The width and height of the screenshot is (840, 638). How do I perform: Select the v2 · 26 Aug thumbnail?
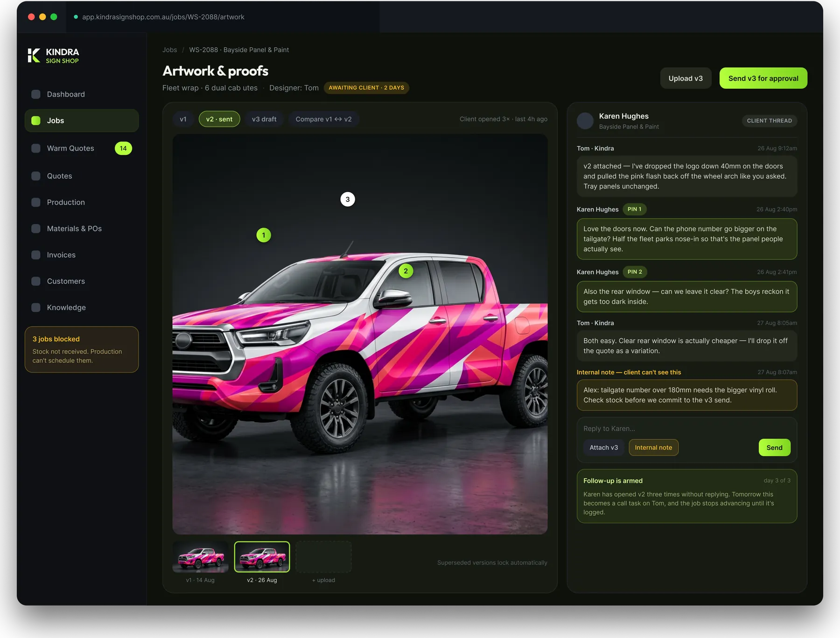point(262,557)
